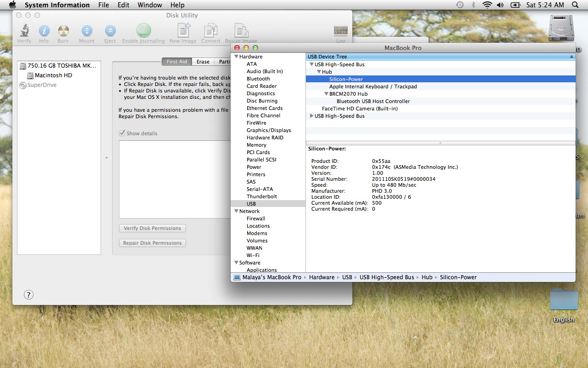Select Card Reader in the Hardware list
The height and width of the screenshot is (368, 588).
[x=261, y=86]
